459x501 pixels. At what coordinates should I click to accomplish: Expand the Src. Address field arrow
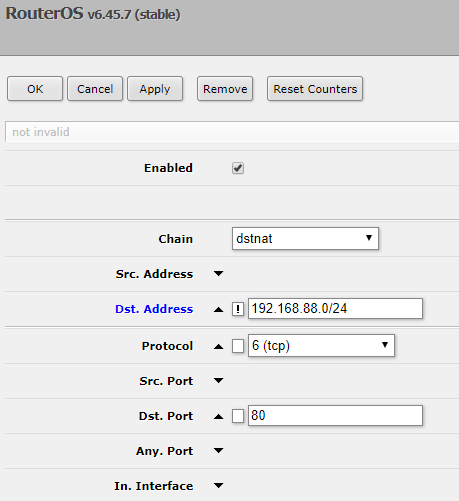pyautogui.click(x=218, y=274)
